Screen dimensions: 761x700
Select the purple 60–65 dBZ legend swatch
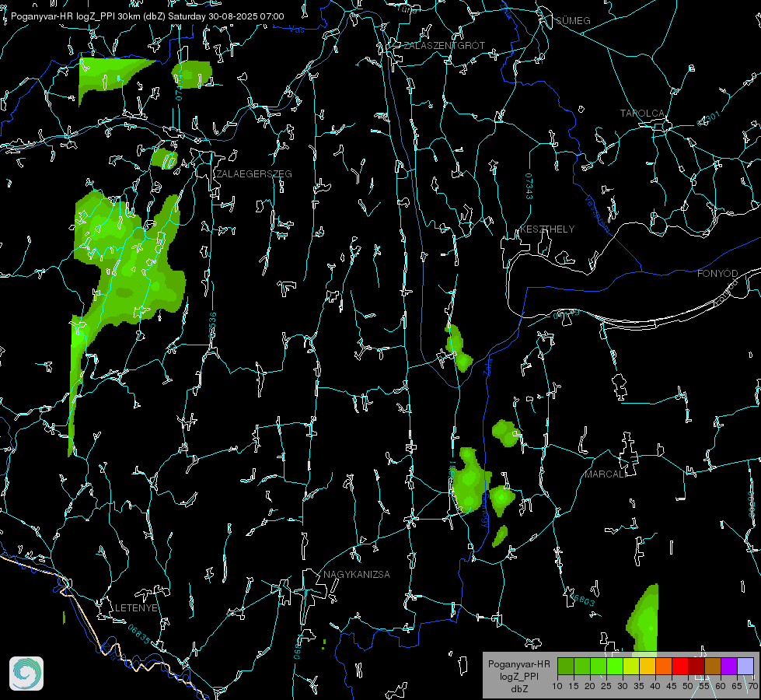tap(729, 666)
